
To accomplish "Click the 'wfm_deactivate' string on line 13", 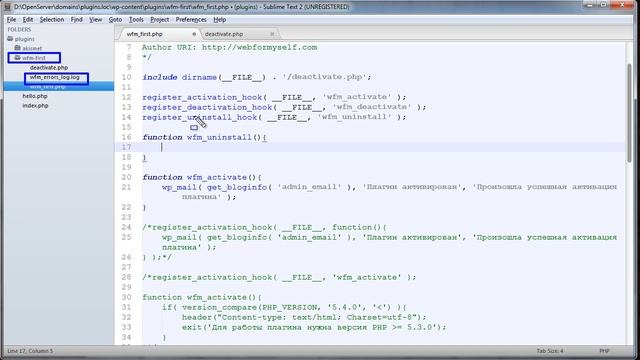I will [372, 107].
